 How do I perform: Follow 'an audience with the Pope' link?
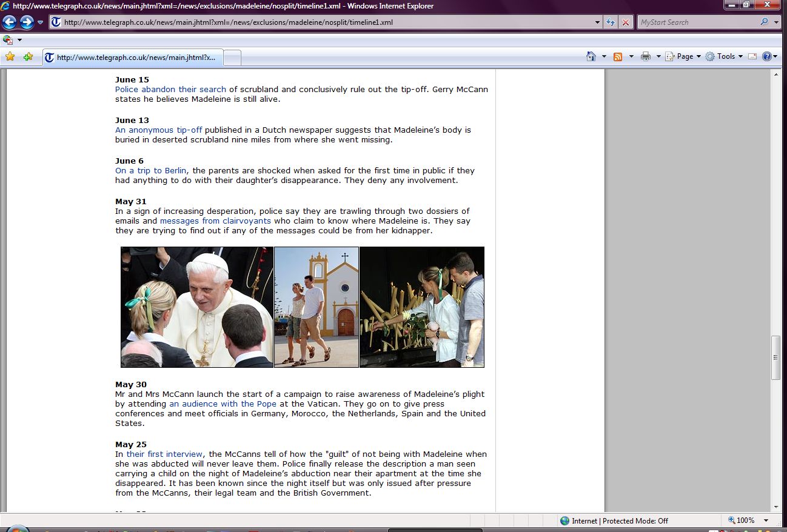(223, 404)
